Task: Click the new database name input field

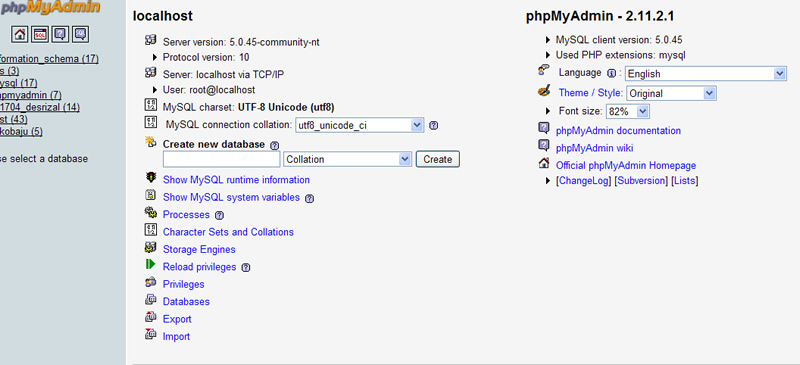Action: click(x=221, y=159)
